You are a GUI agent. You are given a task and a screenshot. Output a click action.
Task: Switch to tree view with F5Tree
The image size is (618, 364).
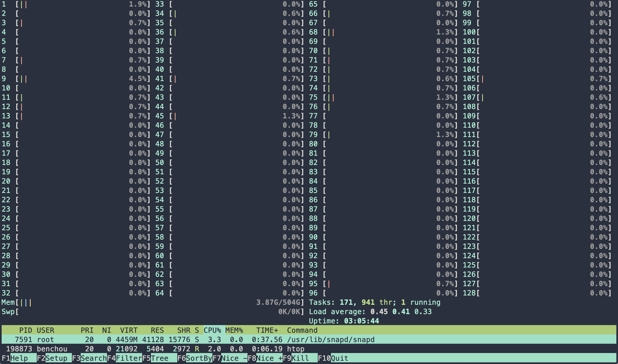159,358
